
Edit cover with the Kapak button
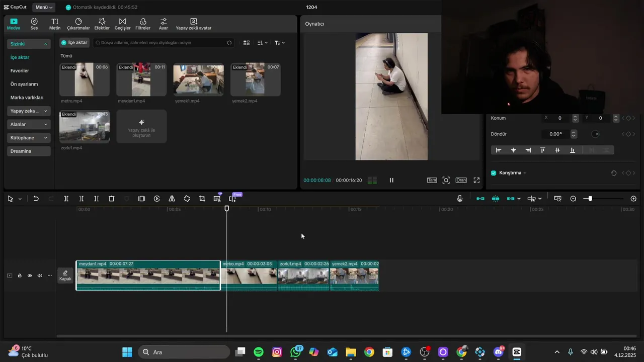coord(65,276)
